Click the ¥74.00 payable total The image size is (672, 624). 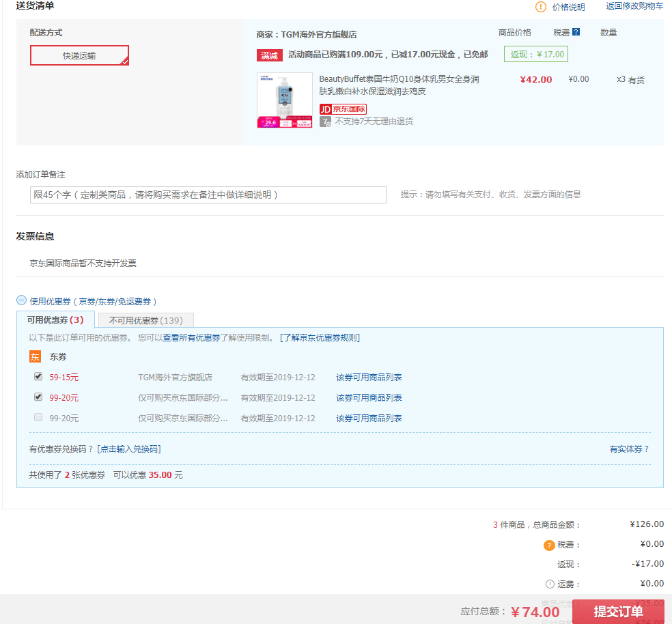point(535,612)
